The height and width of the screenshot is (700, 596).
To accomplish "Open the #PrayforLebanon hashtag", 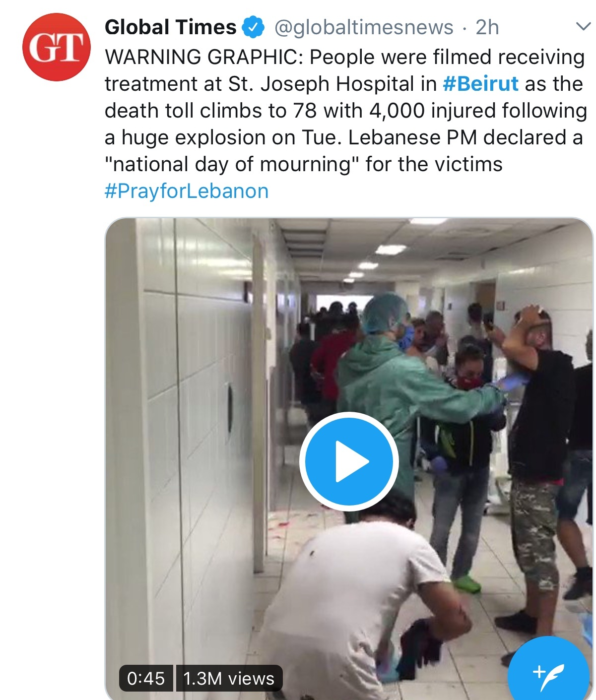I will coord(187,191).
